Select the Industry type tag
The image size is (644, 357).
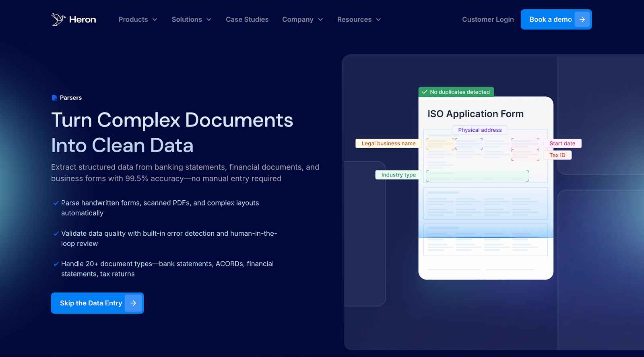coord(398,174)
